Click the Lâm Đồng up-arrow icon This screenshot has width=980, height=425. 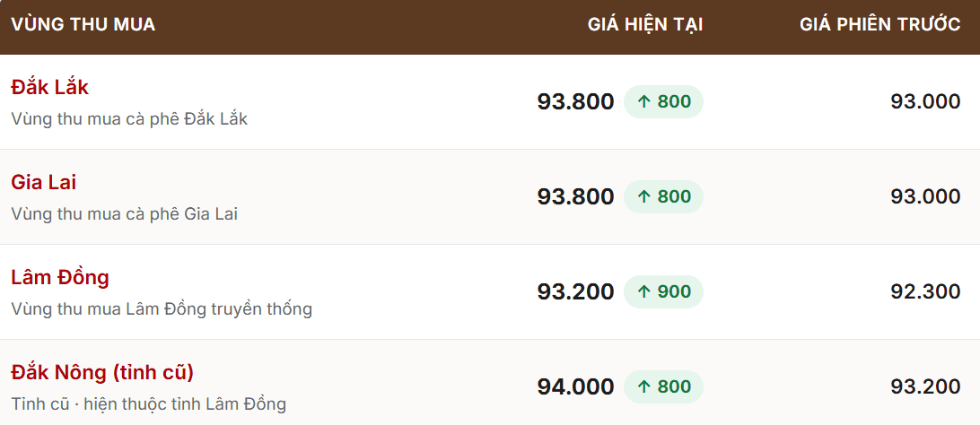pyautogui.click(x=644, y=291)
